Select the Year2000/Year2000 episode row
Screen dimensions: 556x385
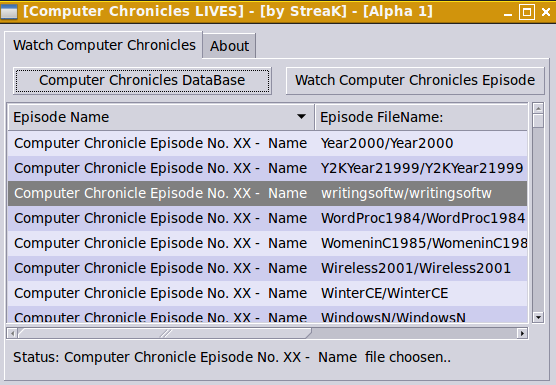pyautogui.click(x=267, y=143)
